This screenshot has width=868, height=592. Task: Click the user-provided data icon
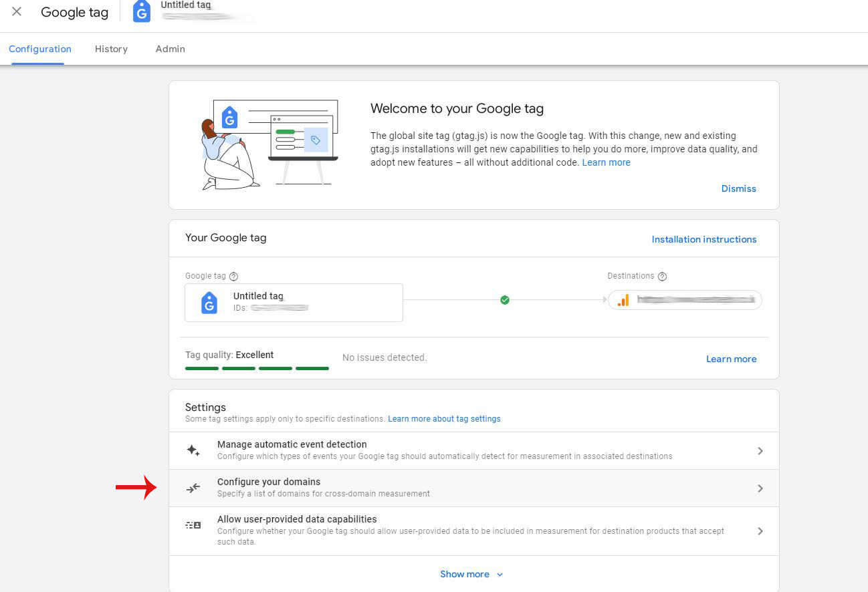[x=193, y=525]
